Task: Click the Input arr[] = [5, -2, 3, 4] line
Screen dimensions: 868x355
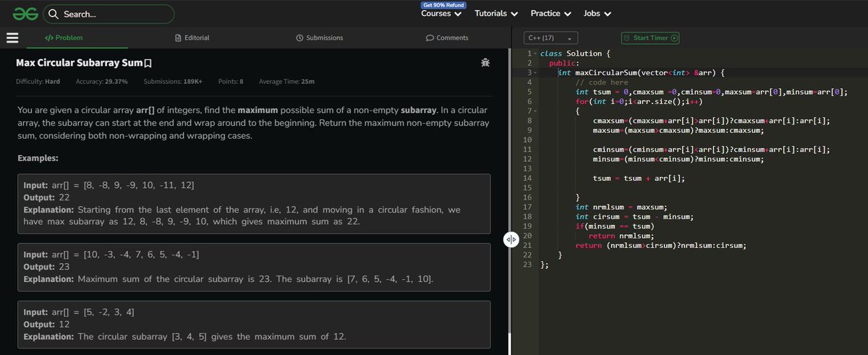Action: coord(79,312)
